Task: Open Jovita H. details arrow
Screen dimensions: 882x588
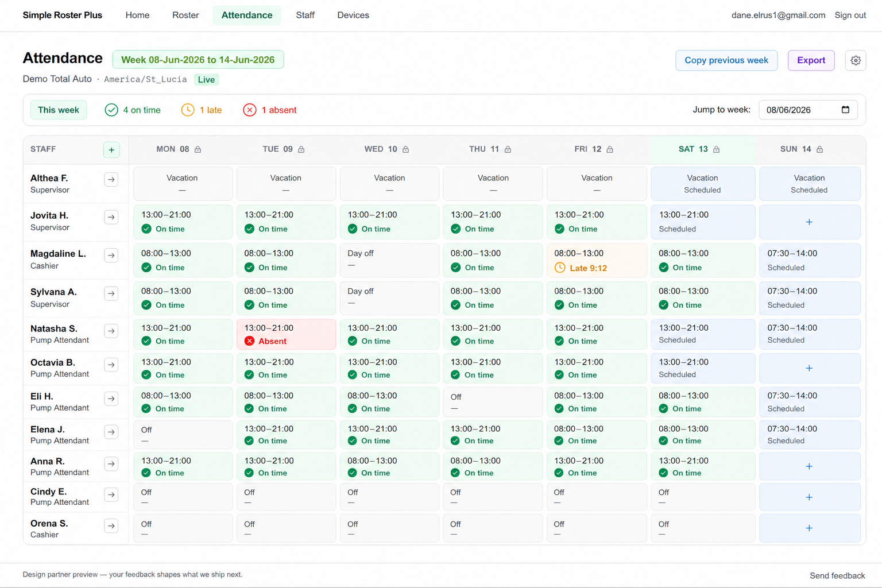Action: click(111, 217)
